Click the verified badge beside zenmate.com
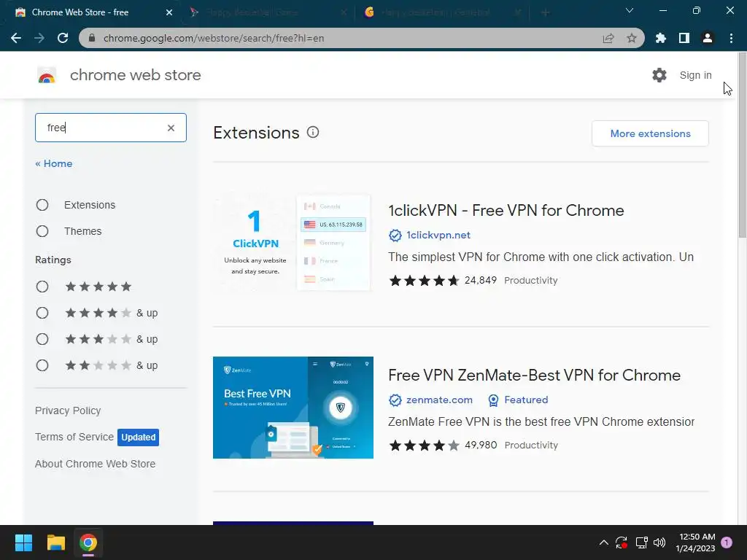The height and width of the screenshot is (560, 747). [x=395, y=400]
